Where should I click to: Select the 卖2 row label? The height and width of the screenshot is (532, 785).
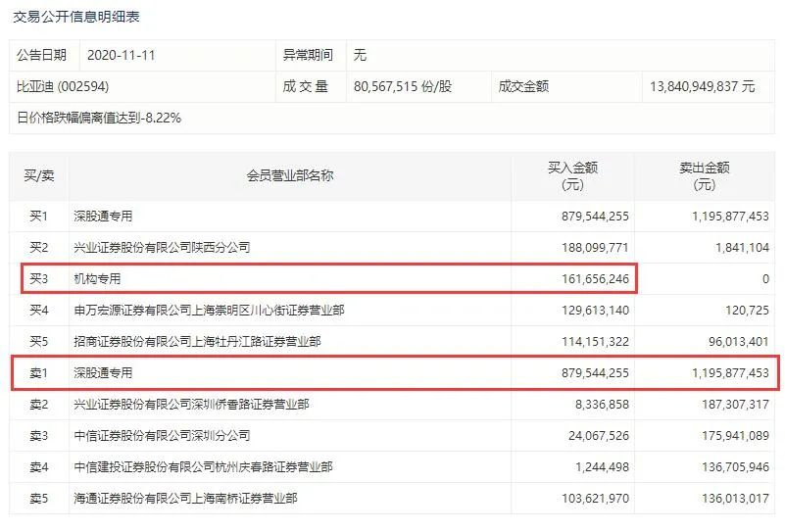coord(38,405)
